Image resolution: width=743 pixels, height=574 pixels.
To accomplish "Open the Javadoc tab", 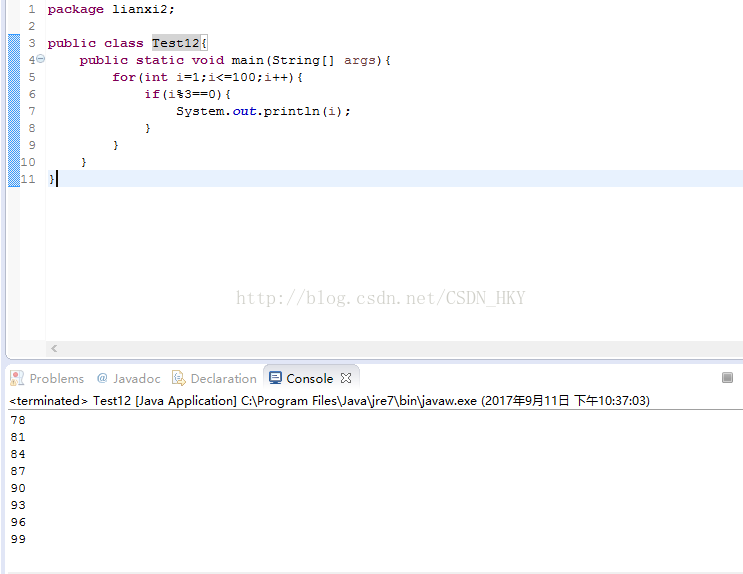I will [x=128, y=378].
